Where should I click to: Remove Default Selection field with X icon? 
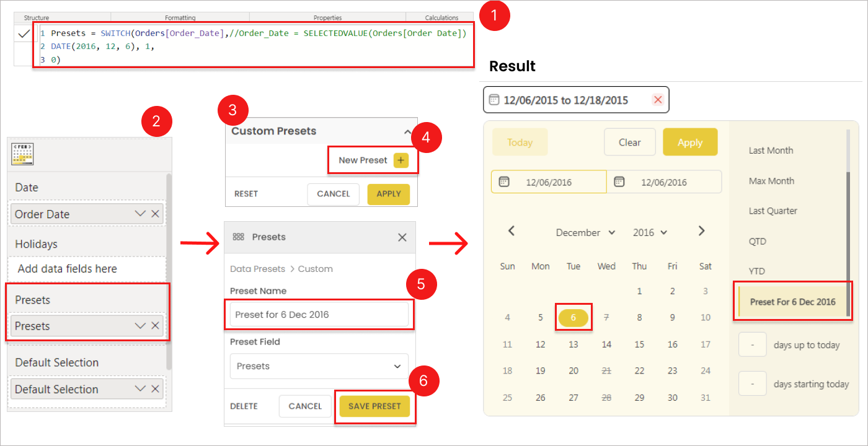[x=155, y=389]
